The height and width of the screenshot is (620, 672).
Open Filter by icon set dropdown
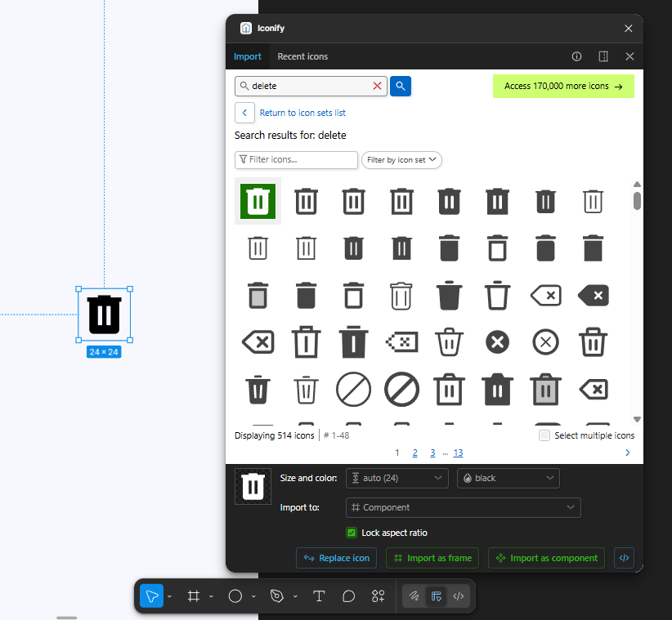click(401, 160)
